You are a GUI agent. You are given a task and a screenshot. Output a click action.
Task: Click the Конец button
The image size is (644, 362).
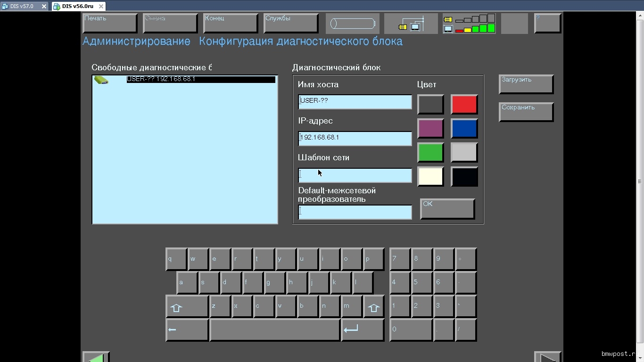(230, 23)
